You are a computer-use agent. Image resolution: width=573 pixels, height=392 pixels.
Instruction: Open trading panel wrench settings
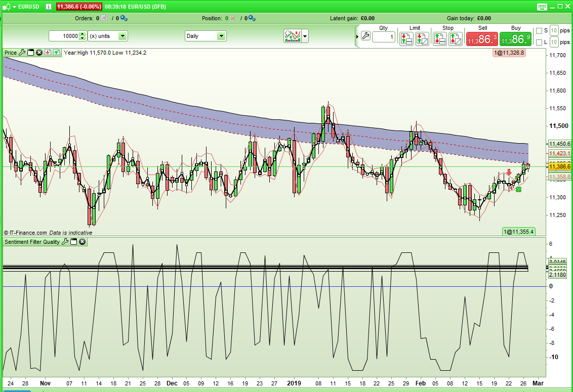click(365, 36)
